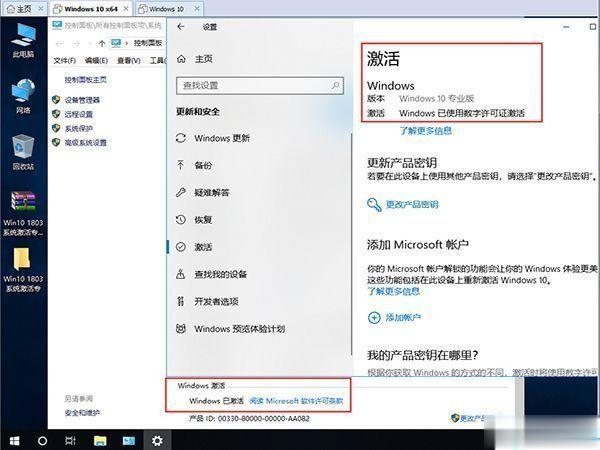Close the 主页 VMware tab
The width and height of the screenshot is (600, 450).
tap(41, 8)
